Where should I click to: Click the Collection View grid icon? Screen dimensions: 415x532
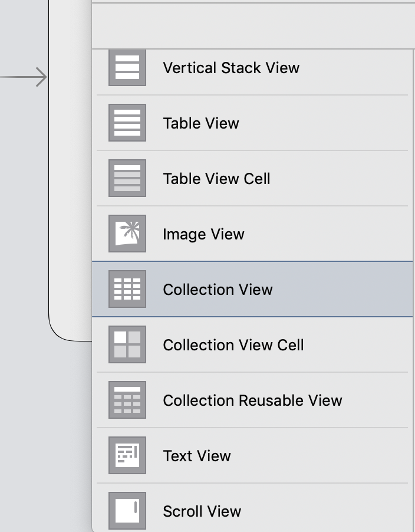127,289
